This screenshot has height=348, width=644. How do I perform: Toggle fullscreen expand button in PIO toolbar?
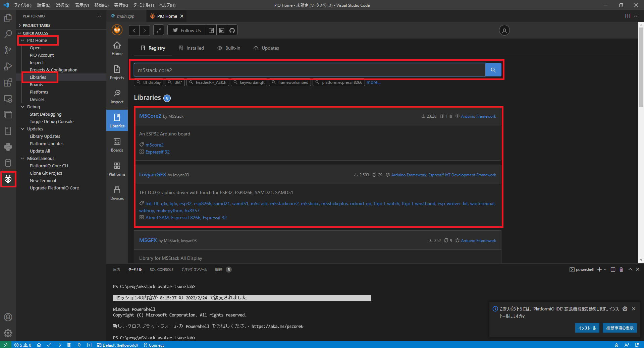(159, 31)
